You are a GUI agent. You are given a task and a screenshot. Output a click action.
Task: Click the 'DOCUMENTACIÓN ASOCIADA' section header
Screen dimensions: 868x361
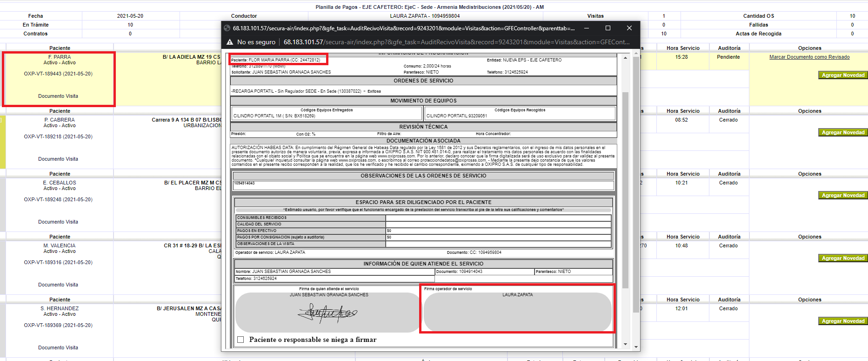tap(423, 141)
